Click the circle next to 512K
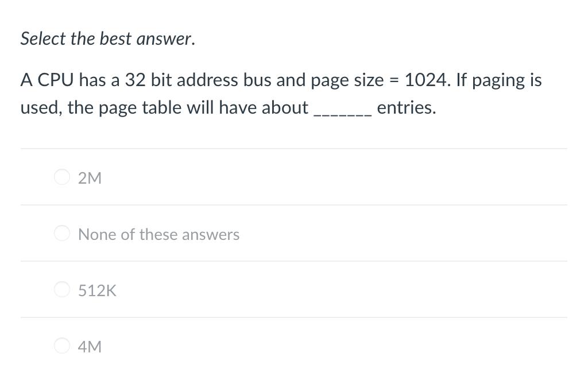 point(62,289)
